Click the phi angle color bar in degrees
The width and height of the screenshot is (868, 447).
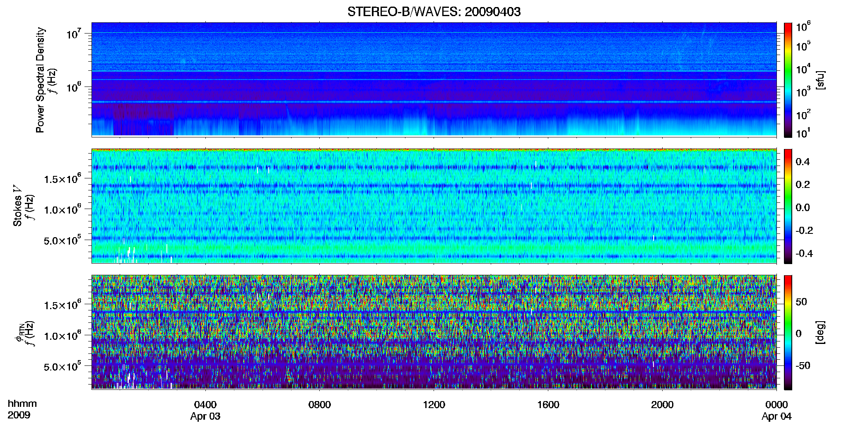(x=788, y=332)
